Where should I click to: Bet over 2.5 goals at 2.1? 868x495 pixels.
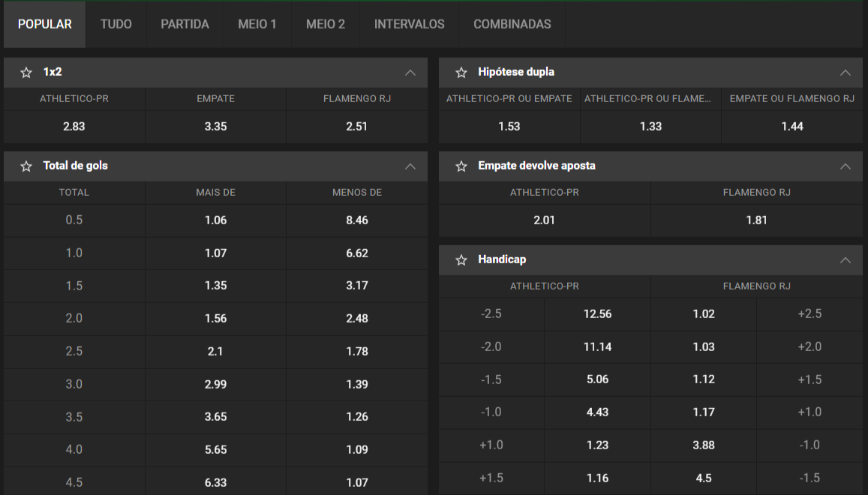point(216,352)
